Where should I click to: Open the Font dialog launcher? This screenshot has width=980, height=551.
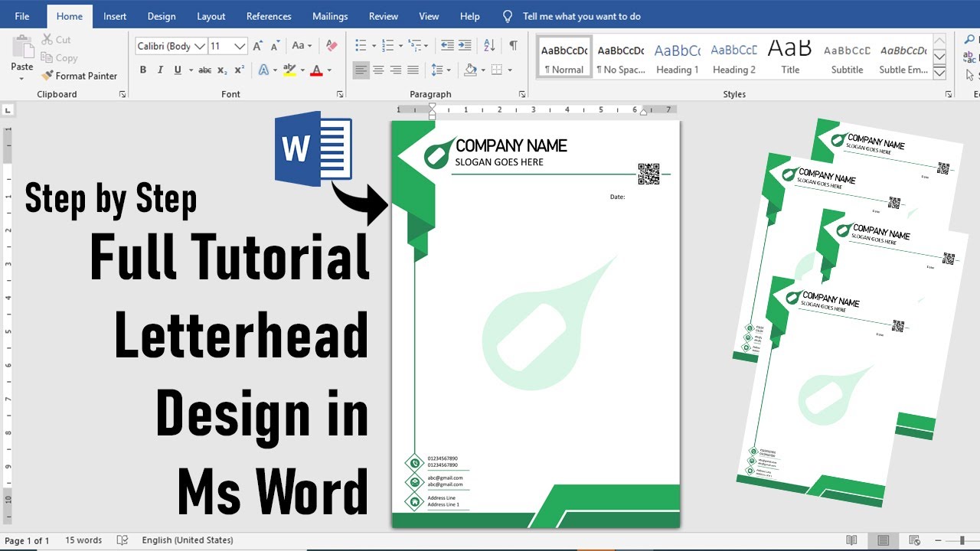pyautogui.click(x=340, y=94)
